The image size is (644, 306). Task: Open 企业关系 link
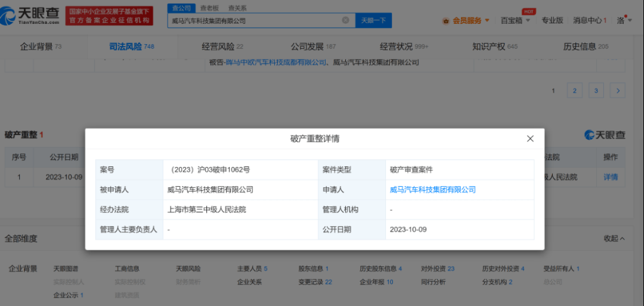pyautogui.click(x=249, y=282)
